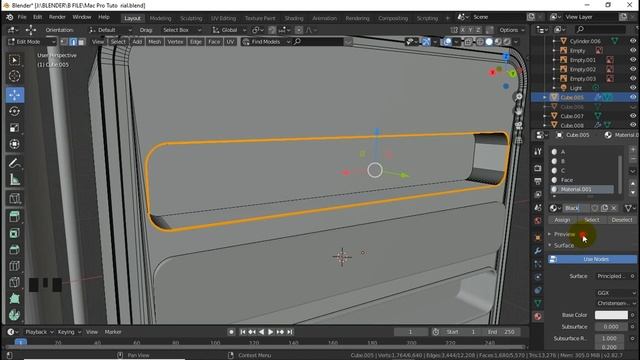Image resolution: width=640 pixels, height=360 pixels.
Task: Toggle visibility of Cube.005
Action: (633, 97)
